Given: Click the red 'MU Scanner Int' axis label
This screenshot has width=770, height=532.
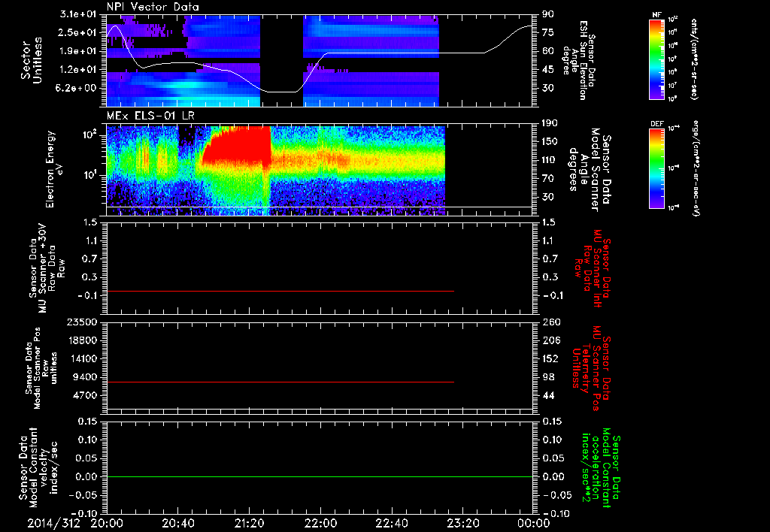Looking at the screenshot, I should click(593, 268).
